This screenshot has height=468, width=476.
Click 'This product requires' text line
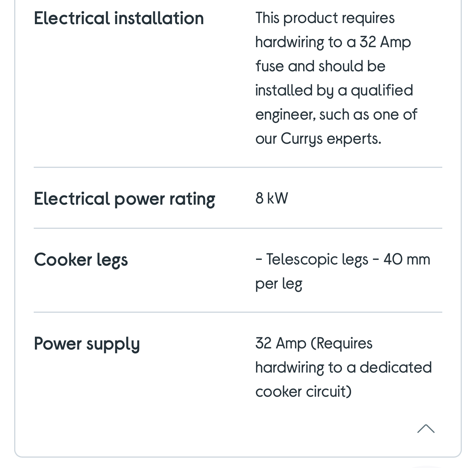(x=325, y=18)
